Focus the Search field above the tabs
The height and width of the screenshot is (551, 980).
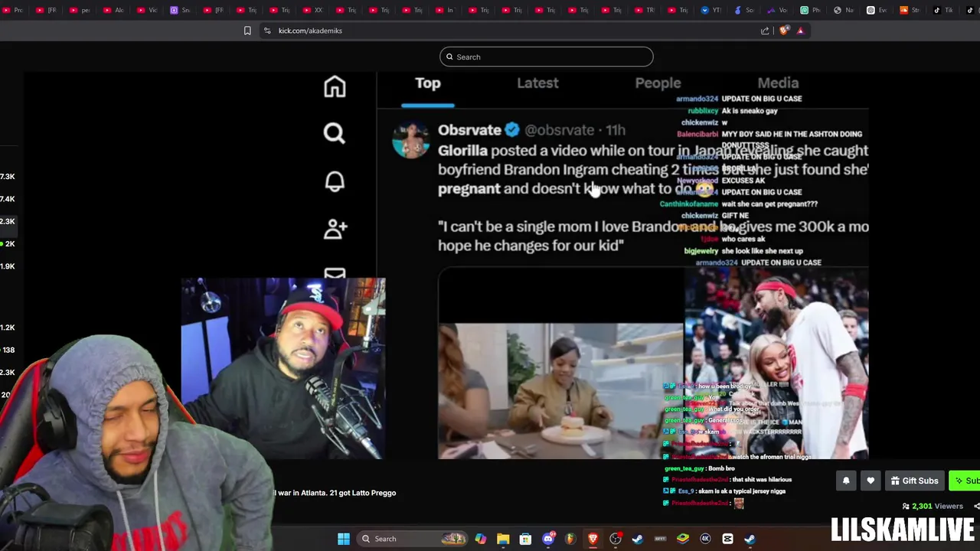546,57
